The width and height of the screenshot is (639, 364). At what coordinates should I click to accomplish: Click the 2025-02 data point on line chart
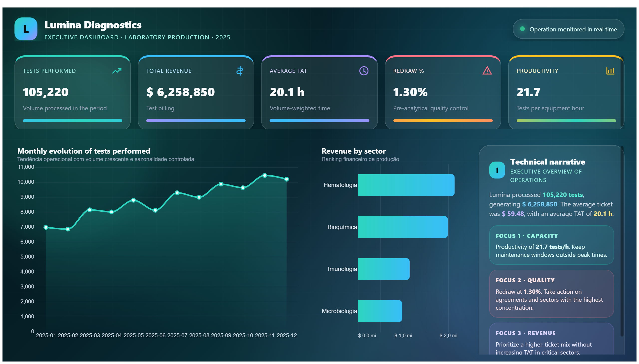tap(68, 229)
